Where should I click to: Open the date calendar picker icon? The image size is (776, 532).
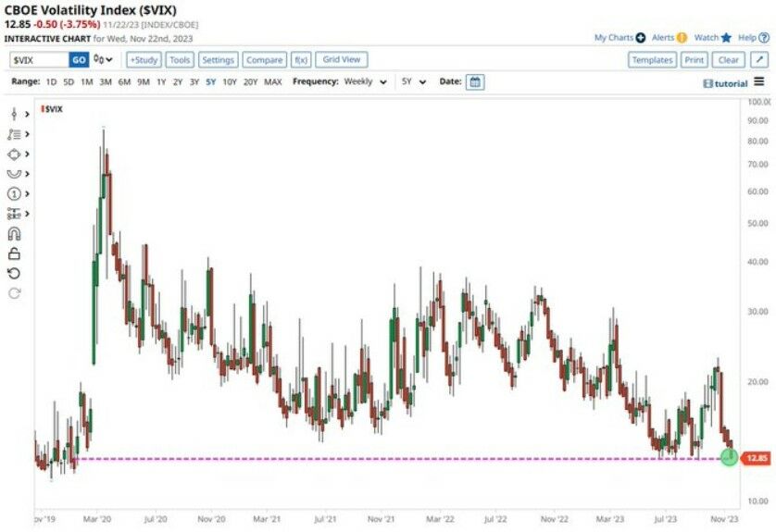(475, 82)
